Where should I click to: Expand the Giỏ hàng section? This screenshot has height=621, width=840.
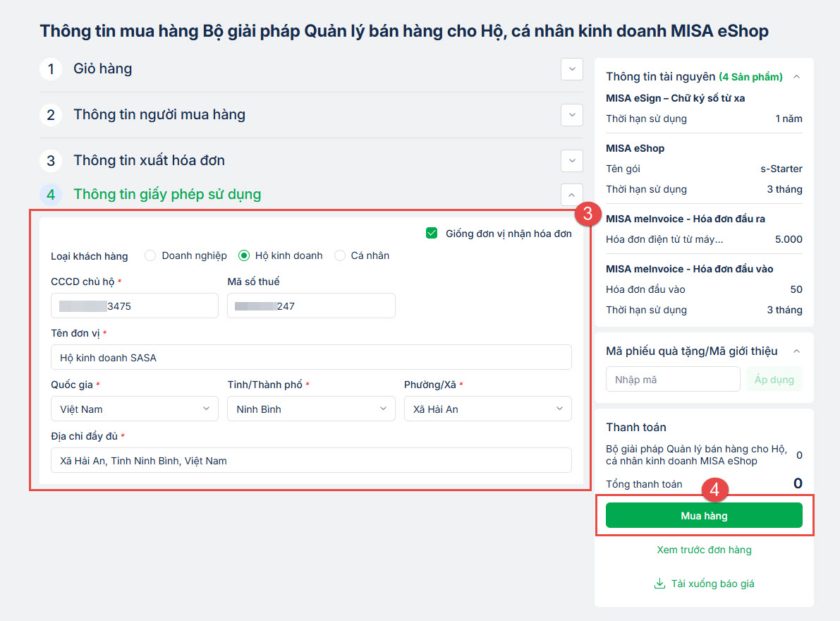pyautogui.click(x=572, y=69)
